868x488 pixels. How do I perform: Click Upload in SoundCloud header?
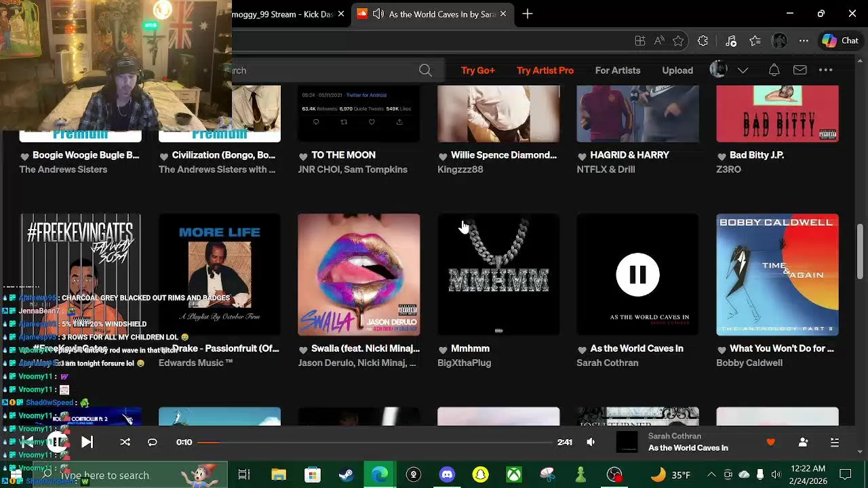(677, 70)
